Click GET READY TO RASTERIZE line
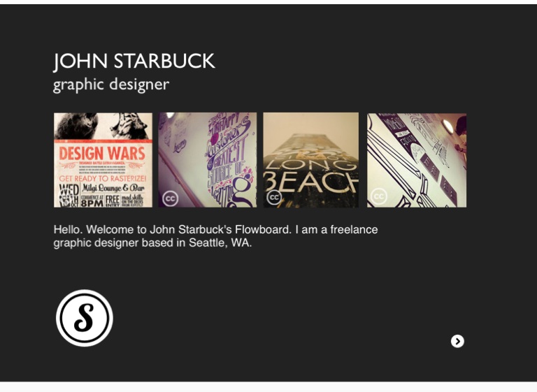Image resolution: width=537 pixels, height=392 pixels. pyautogui.click(x=103, y=178)
